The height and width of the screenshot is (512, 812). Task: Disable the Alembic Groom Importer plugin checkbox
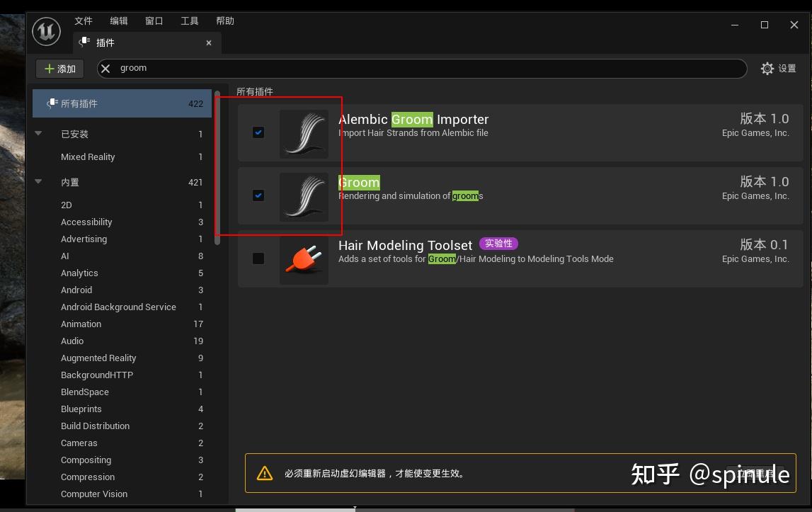[x=258, y=132]
